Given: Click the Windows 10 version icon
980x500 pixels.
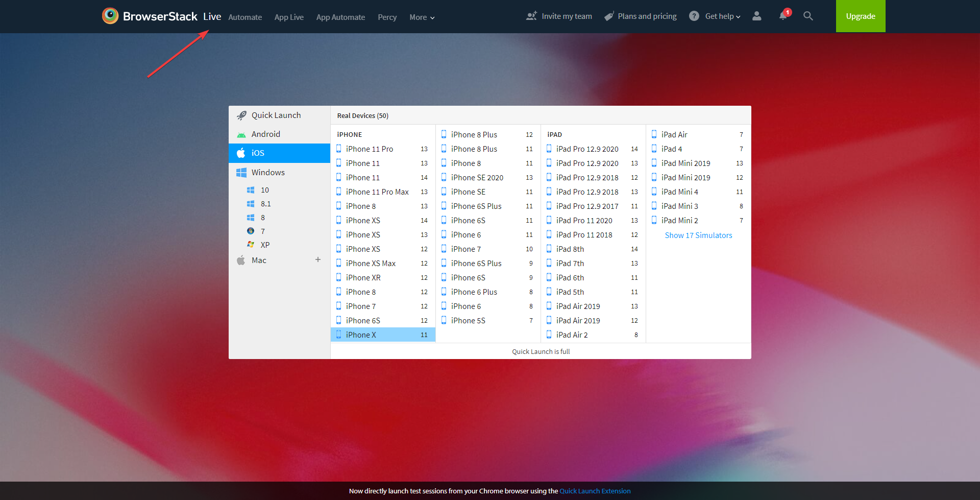Looking at the screenshot, I should [x=251, y=190].
